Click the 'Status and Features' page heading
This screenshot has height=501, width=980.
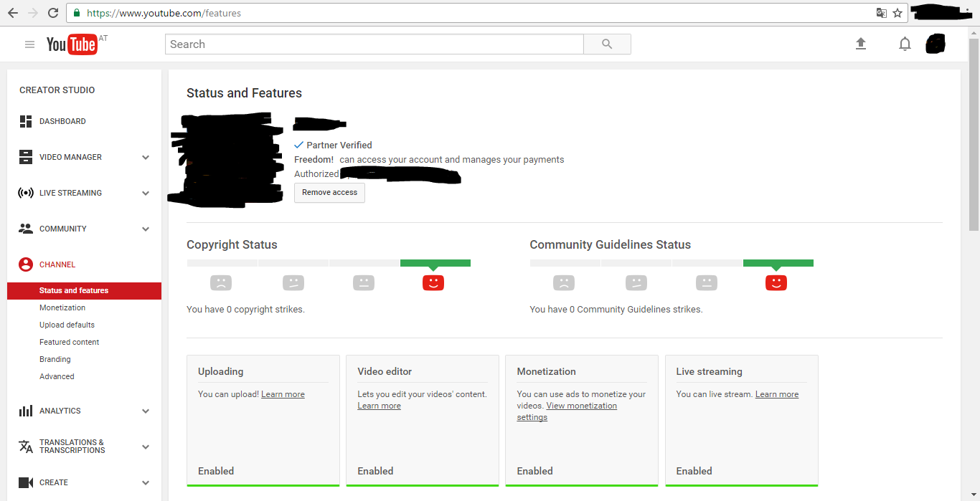[x=244, y=93]
